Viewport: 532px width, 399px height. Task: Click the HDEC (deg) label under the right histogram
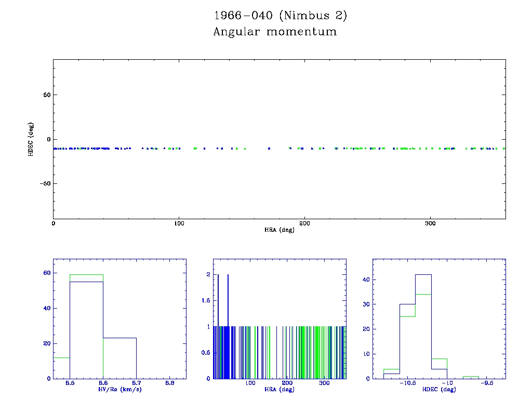[439, 389]
